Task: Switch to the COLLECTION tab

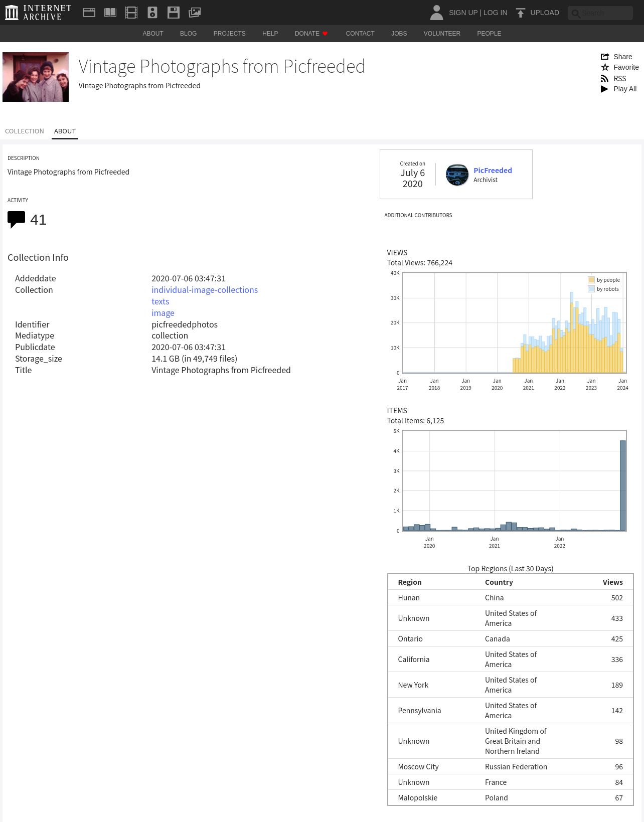Action: click(25, 131)
